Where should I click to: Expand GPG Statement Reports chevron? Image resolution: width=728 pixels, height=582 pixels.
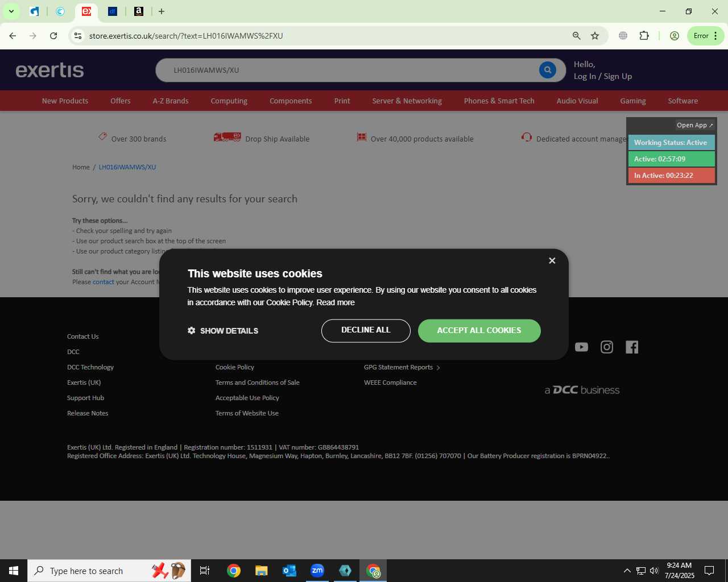tap(438, 368)
